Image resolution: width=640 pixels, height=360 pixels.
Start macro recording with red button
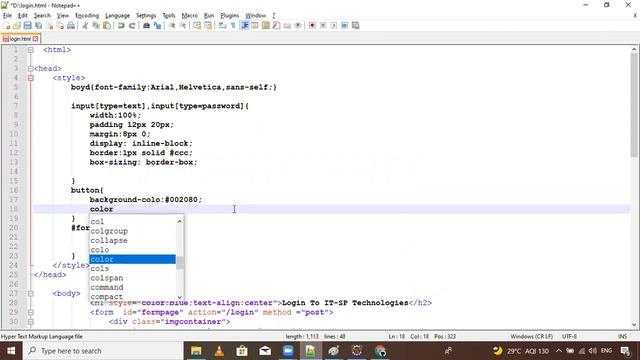[x=312, y=25]
